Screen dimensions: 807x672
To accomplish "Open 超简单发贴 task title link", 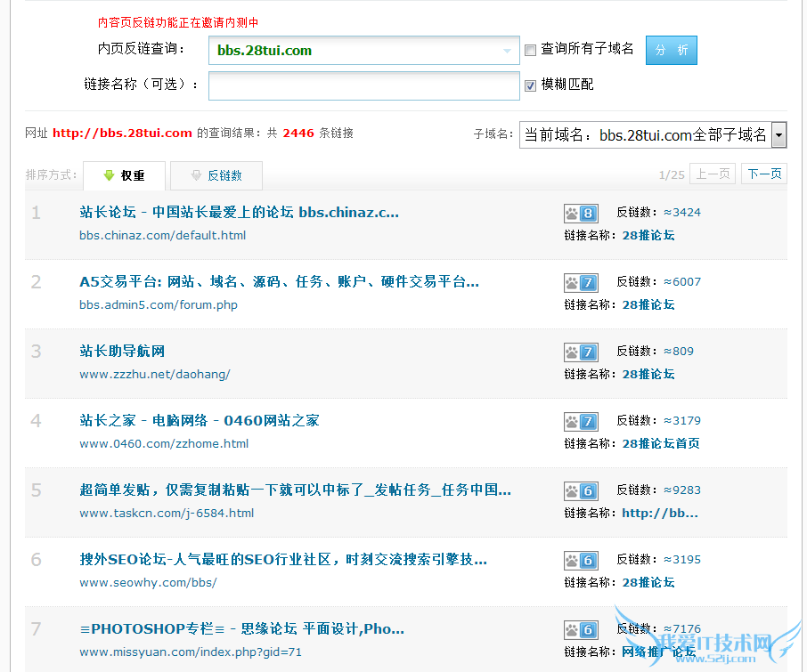I will tap(296, 490).
